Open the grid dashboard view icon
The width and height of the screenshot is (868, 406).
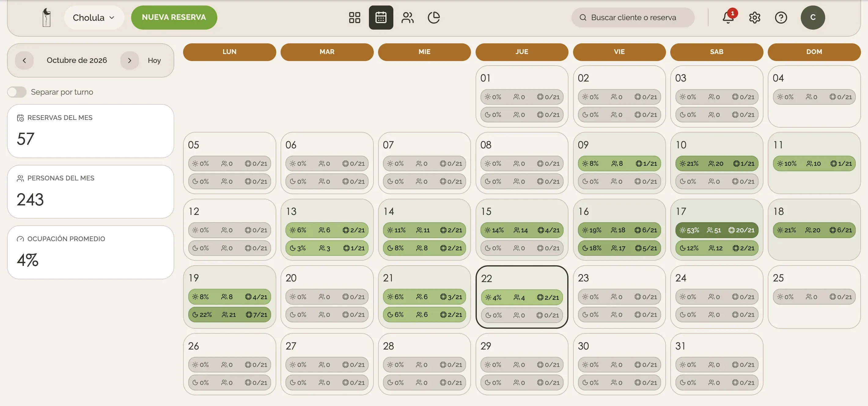pyautogui.click(x=355, y=17)
